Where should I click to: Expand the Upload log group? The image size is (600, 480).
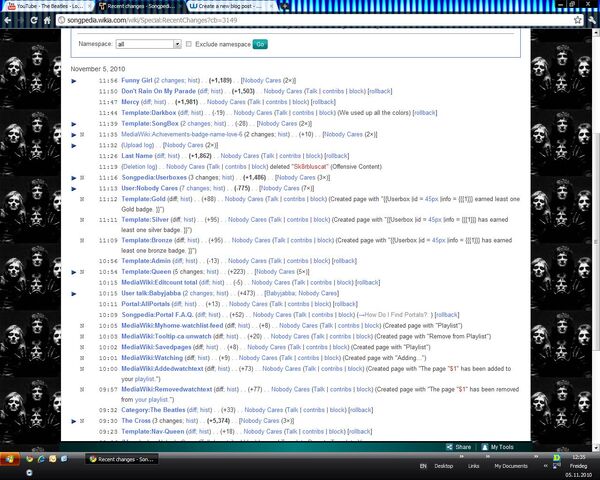pos(74,145)
